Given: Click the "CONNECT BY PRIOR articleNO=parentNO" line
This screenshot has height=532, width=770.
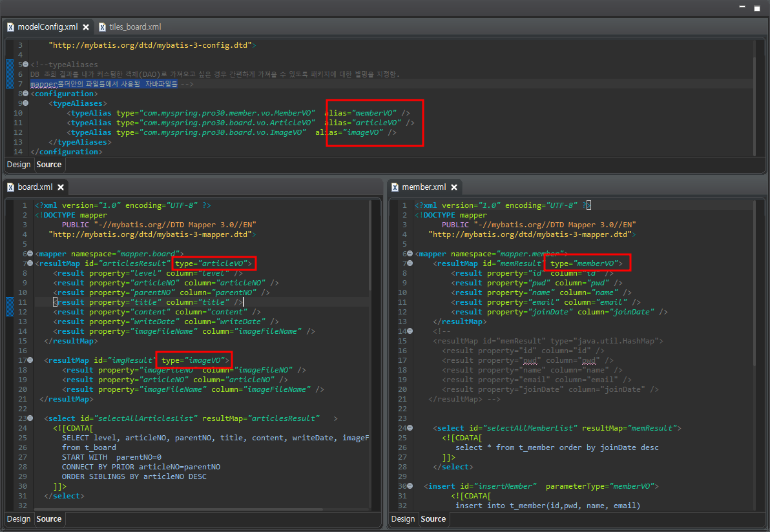Looking at the screenshot, I should (141, 467).
